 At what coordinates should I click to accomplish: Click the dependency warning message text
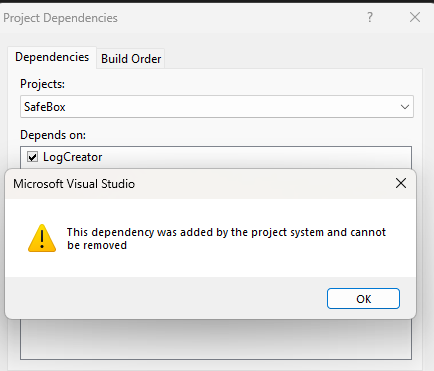pos(226,238)
